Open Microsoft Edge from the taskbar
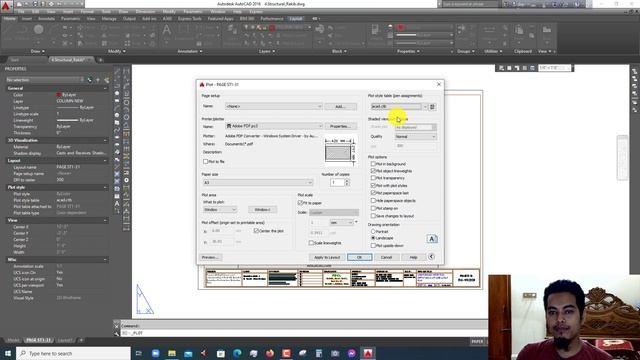 (x=237, y=353)
